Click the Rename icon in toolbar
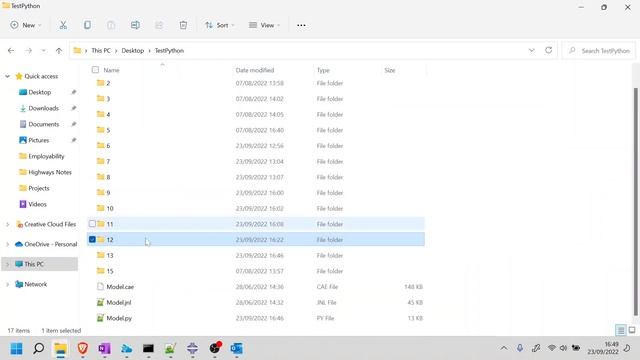The image size is (640, 360). click(135, 25)
